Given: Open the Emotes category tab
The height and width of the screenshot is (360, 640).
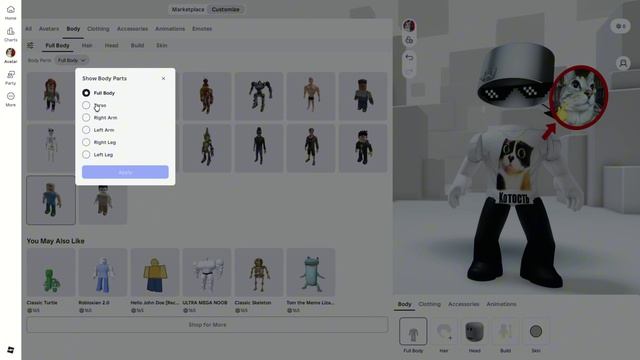Looking at the screenshot, I should 202,29.
